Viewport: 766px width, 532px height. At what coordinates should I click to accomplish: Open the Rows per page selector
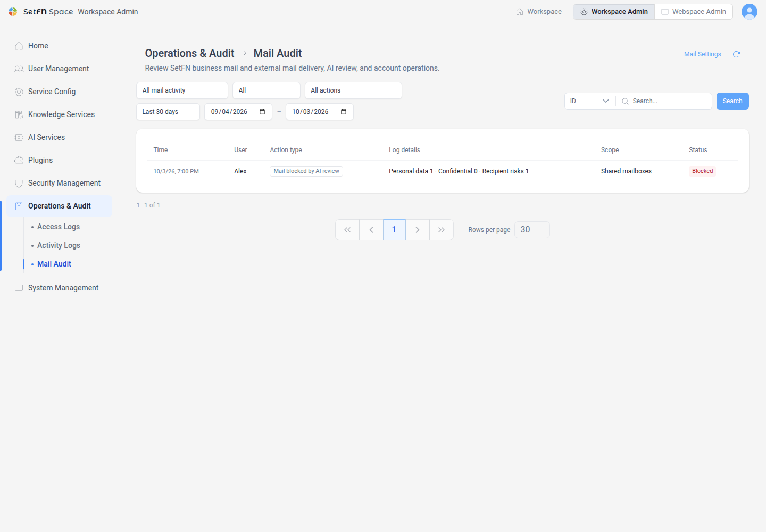click(532, 230)
